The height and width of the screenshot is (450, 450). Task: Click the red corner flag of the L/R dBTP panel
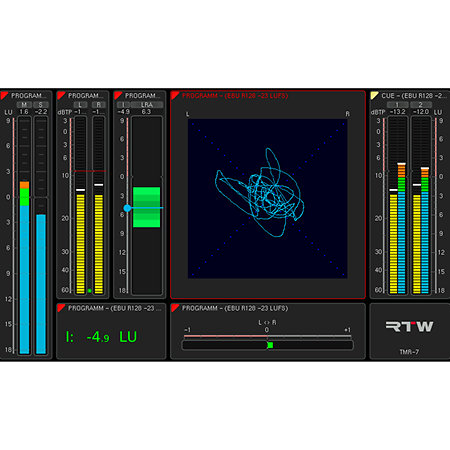pyautogui.click(x=60, y=95)
